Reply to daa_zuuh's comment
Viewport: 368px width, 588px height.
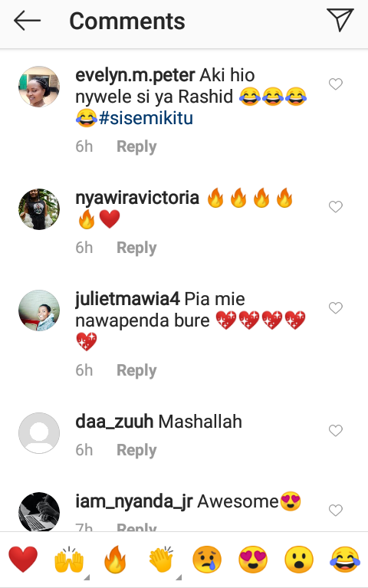[x=136, y=450]
